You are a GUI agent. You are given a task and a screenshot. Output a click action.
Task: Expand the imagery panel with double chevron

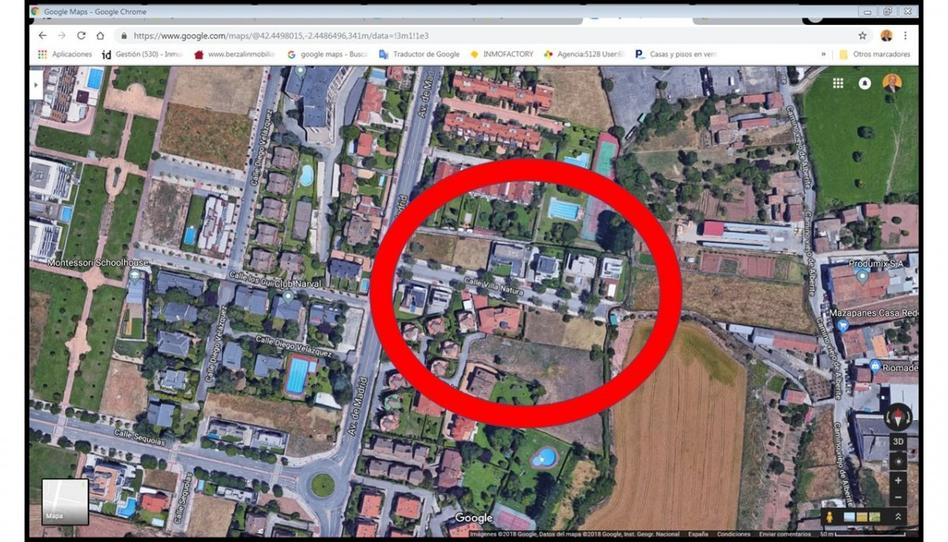(898, 517)
